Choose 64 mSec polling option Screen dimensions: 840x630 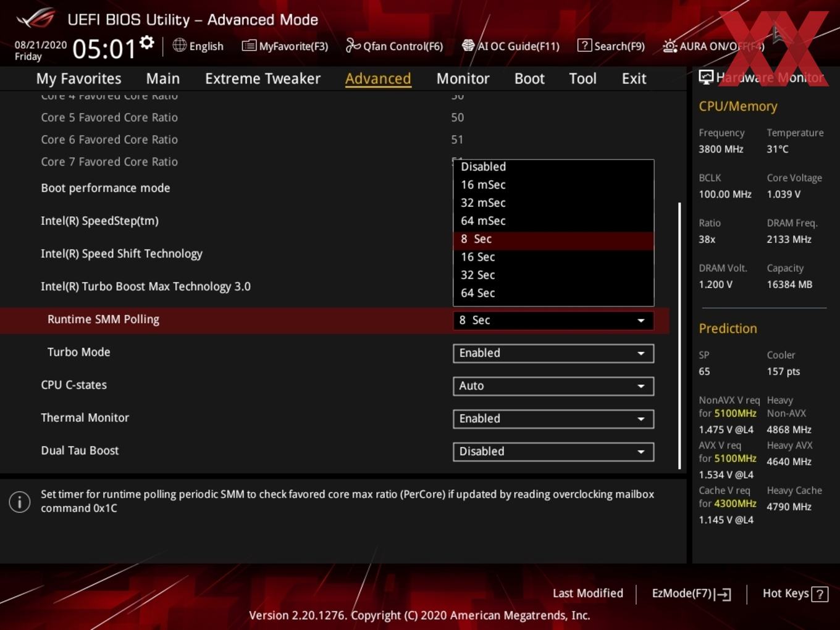click(553, 220)
